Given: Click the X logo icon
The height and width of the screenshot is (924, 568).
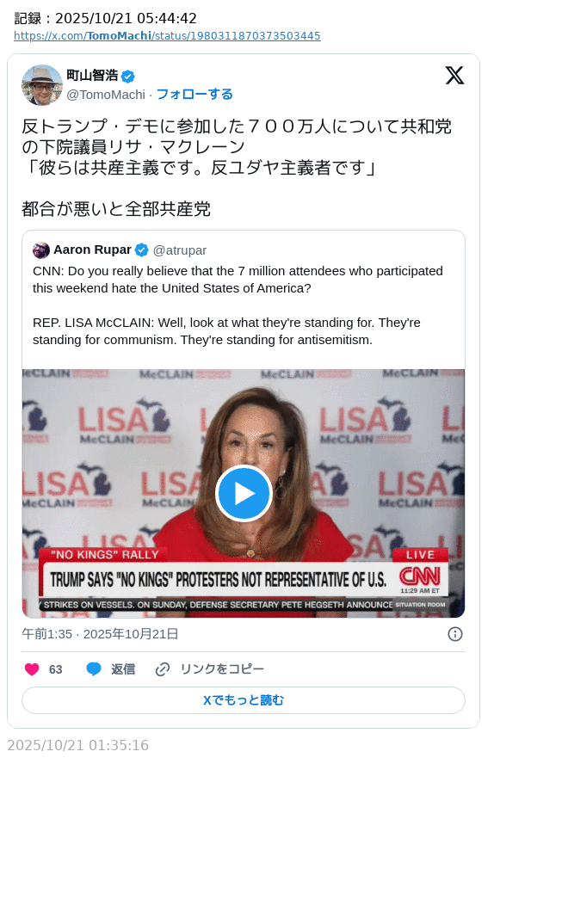Looking at the screenshot, I should tap(454, 76).
